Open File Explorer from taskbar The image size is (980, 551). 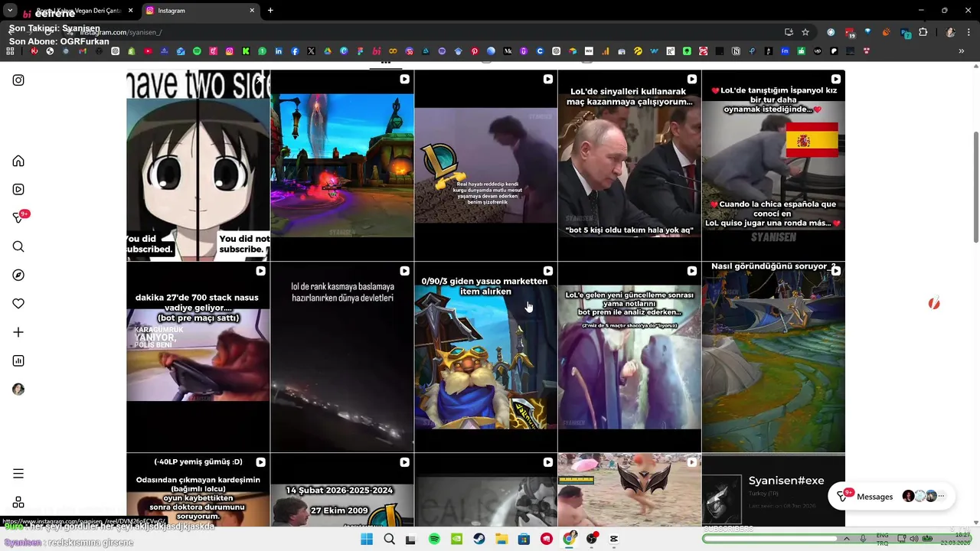(x=501, y=539)
